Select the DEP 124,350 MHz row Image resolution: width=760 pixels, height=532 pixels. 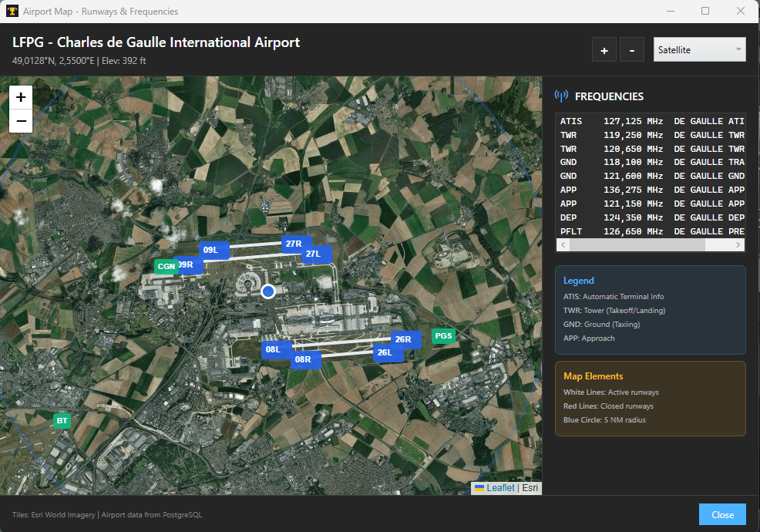tap(651, 217)
